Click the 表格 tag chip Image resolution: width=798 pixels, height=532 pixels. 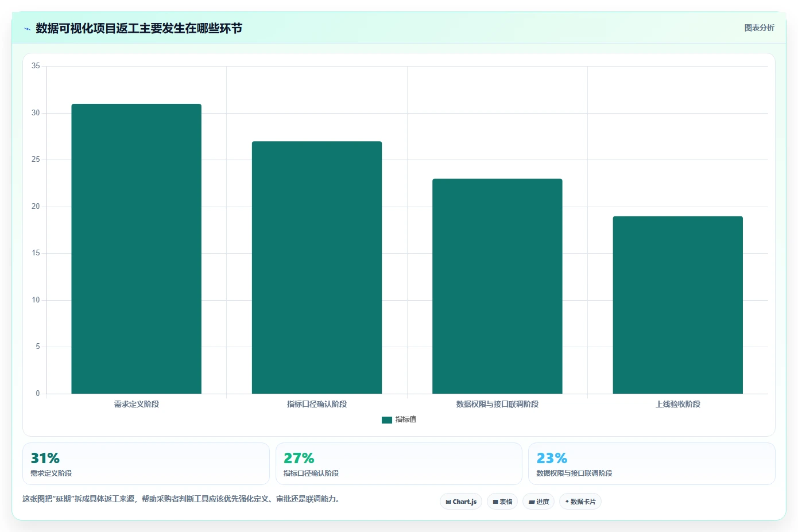point(502,502)
